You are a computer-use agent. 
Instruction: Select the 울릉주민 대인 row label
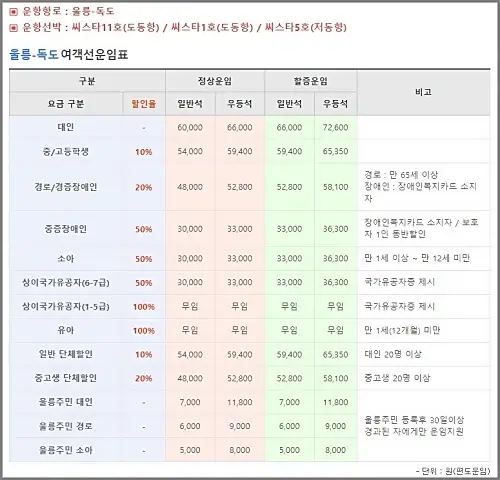(x=66, y=402)
